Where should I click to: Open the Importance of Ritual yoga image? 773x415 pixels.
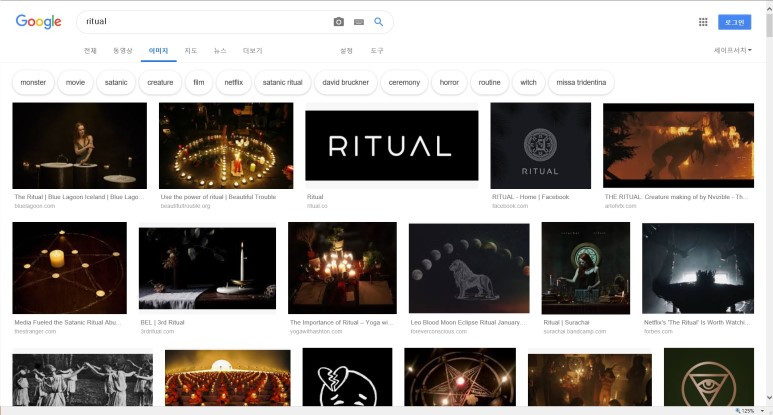point(342,268)
